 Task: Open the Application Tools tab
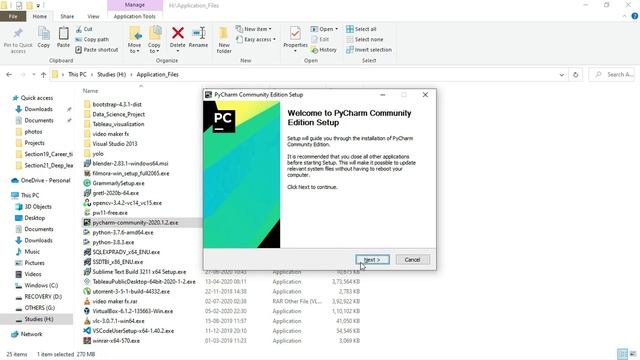coord(135,16)
